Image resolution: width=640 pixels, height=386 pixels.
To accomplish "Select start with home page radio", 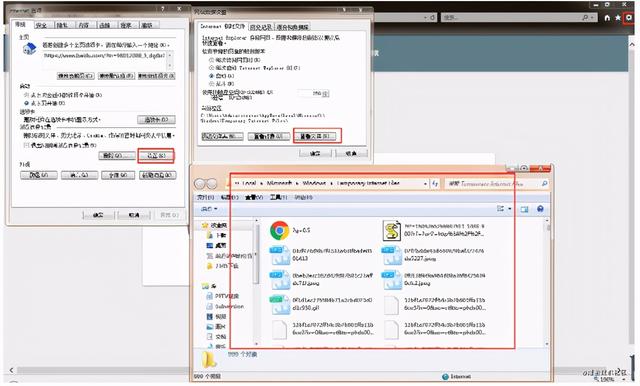I will pyautogui.click(x=27, y=103).
